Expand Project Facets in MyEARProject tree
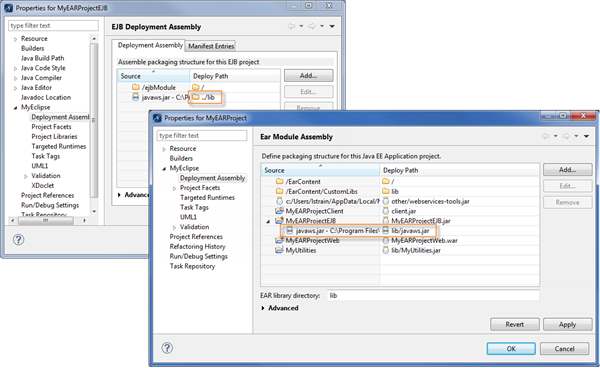600x368 pixels. click(x=174, y=188)
